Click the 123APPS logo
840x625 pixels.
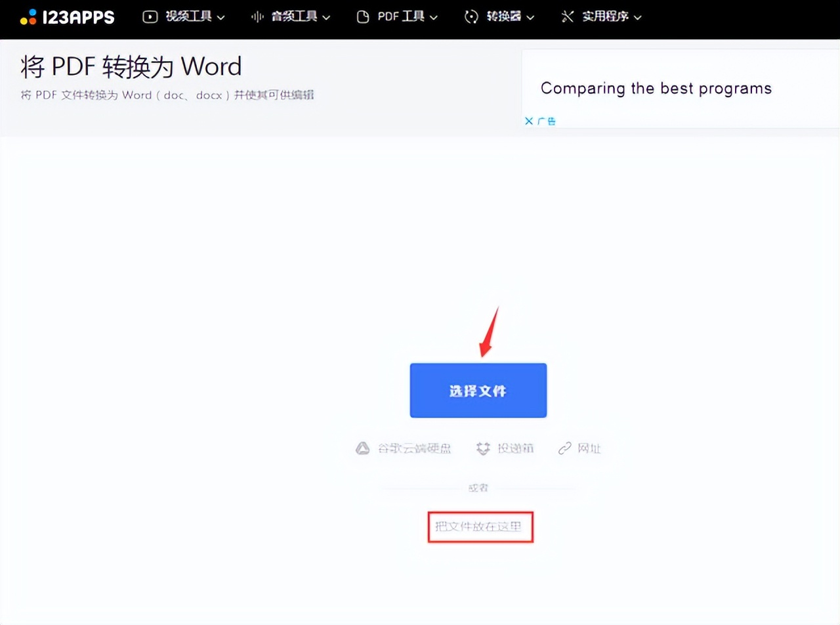click(67, 17)
